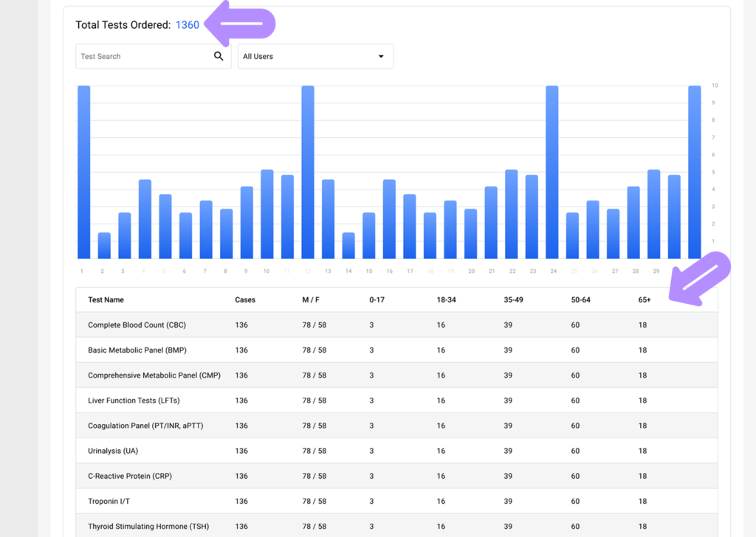Image resolution: width=756 pixels, height=537 pixels.
Task: Click the 65+ age column header
Action: 645,300
